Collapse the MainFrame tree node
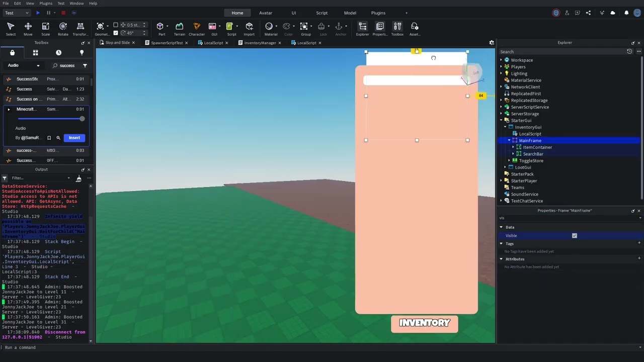The width and height of the screenshot is (644, 362). pos(509,141)
